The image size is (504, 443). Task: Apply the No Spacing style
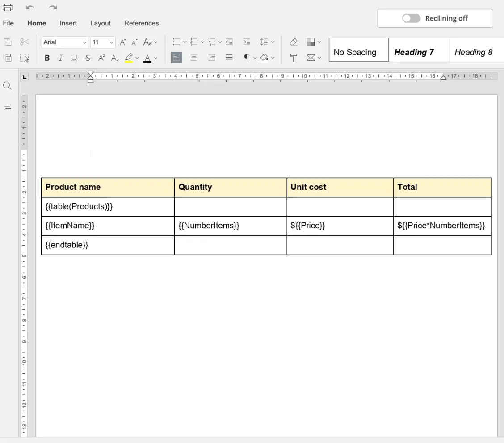click(358, 52)
